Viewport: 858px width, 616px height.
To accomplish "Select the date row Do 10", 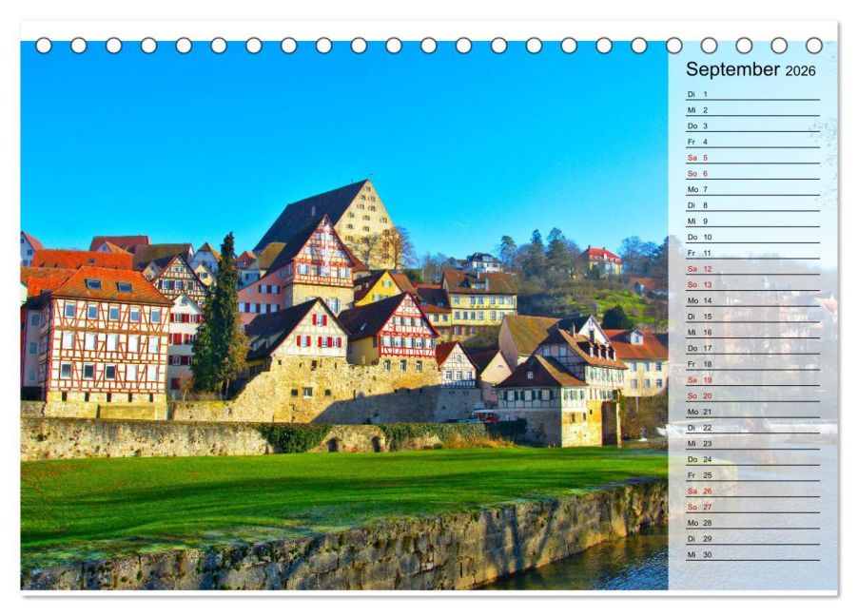I will click(753, 237).
